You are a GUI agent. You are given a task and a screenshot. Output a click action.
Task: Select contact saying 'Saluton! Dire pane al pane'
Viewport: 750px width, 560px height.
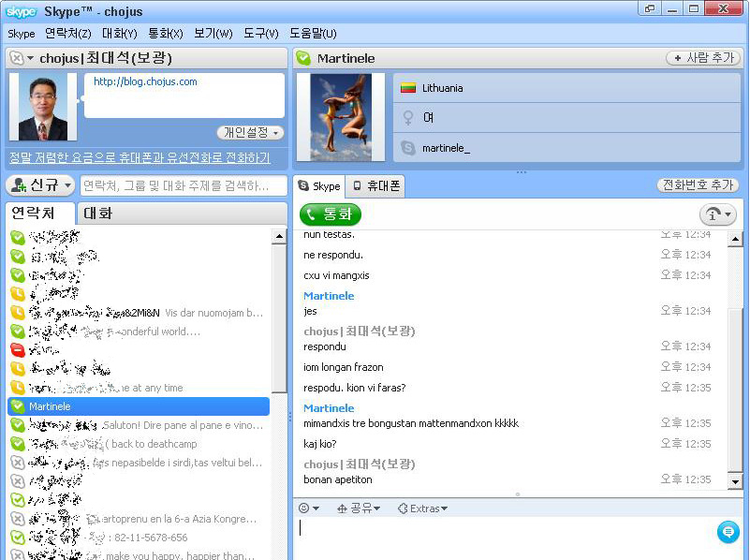(139, 425)
